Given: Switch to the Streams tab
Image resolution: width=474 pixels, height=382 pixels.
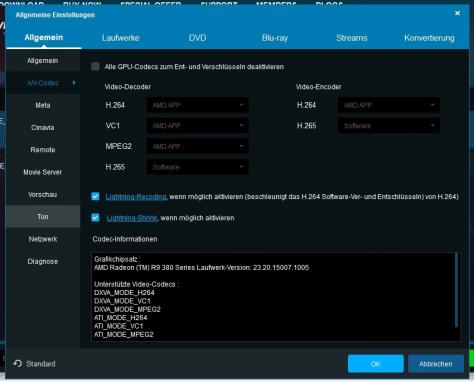Looking at the screenshot, I should pos(352,38).
